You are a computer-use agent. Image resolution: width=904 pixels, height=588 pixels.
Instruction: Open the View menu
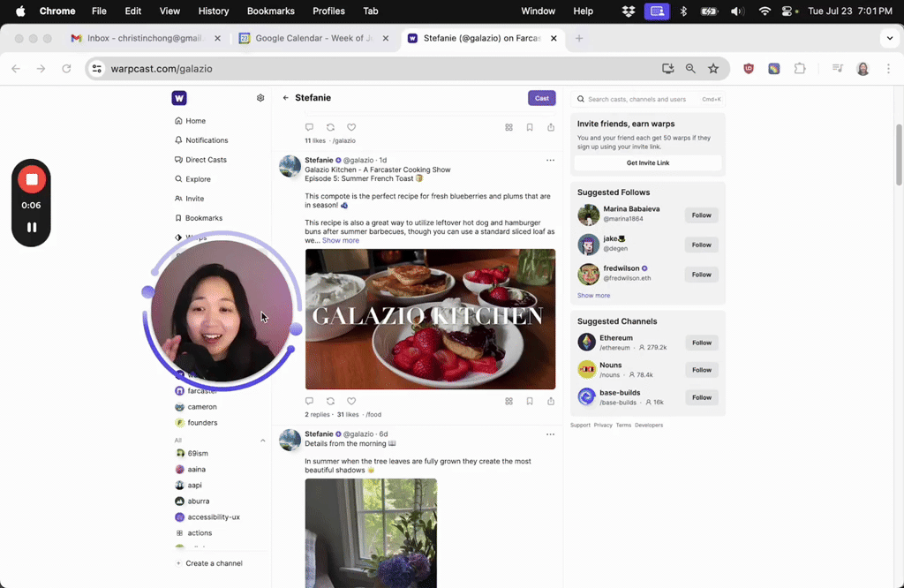[169, 11]
